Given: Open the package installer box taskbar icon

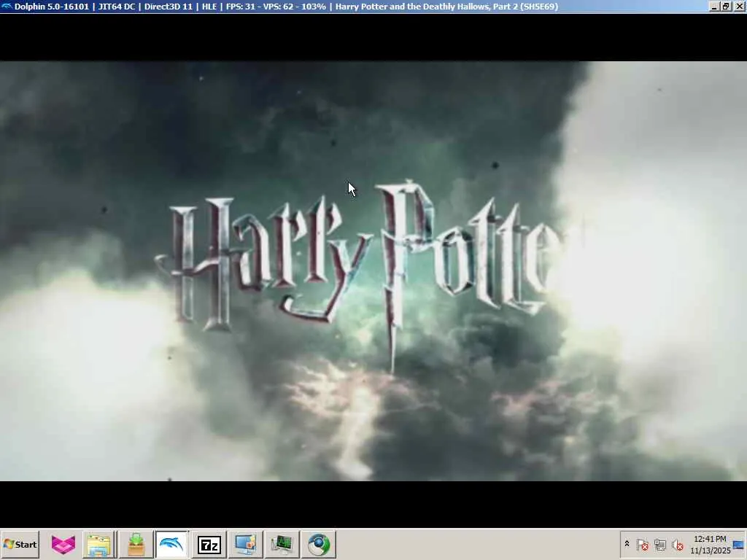Looking at the screenshot, I should pyautogui.click(x=136, y=544).
